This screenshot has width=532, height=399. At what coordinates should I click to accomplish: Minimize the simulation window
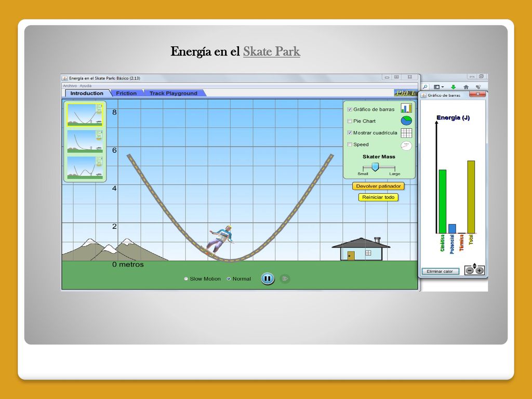[387, 77]
